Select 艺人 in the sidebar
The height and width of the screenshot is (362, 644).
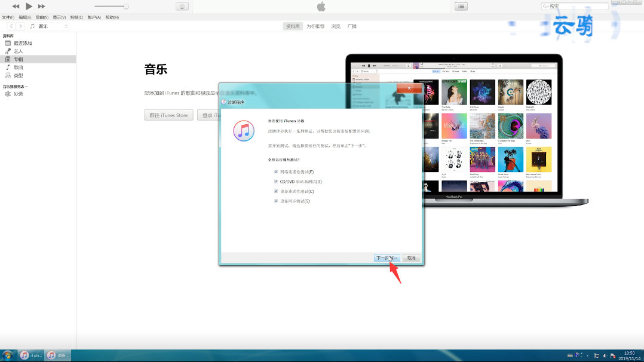pyautogui.click(x=38, y=51)
